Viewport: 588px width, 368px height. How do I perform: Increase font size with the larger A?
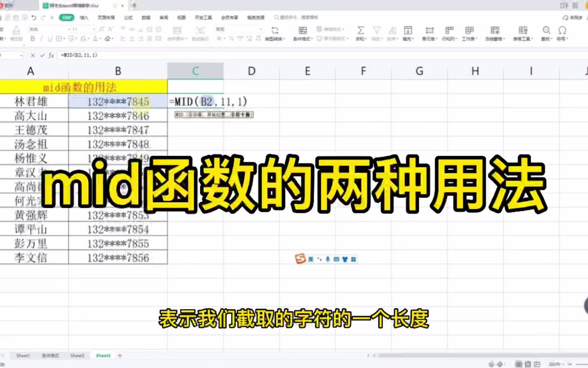point(101,29)
